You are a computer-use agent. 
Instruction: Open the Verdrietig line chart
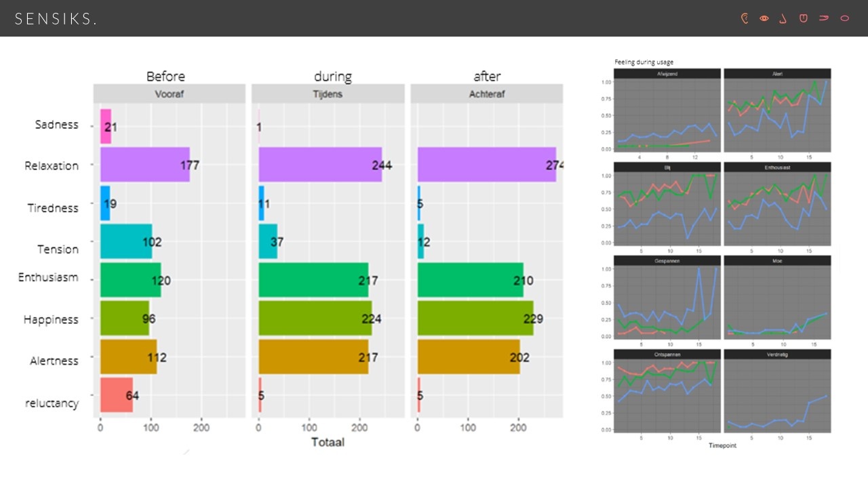pos(777,392)
